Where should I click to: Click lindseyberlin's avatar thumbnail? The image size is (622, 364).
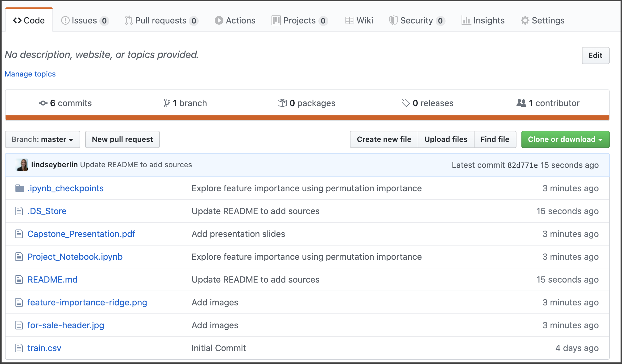pyautogui.click(x=22, y=165)
